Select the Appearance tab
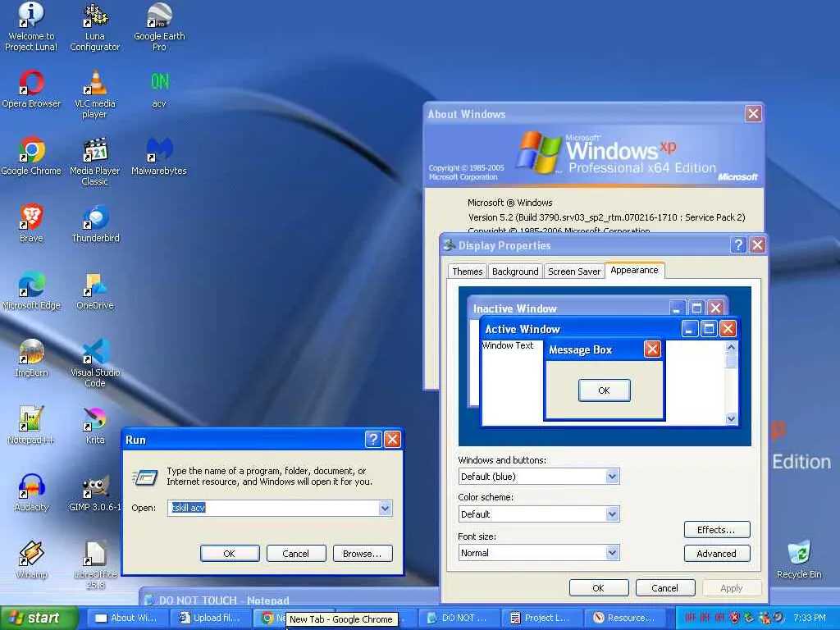The height and width of the screenshot is (630, 840). click(x=634, y=270)
